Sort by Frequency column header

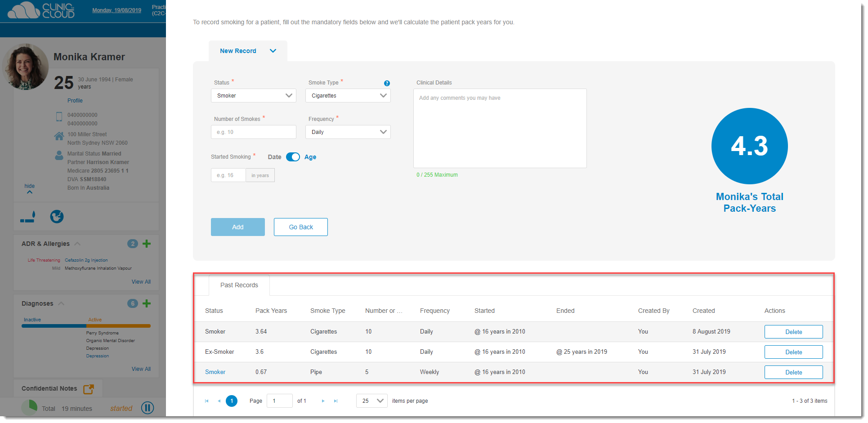click(x=435, y=311)
